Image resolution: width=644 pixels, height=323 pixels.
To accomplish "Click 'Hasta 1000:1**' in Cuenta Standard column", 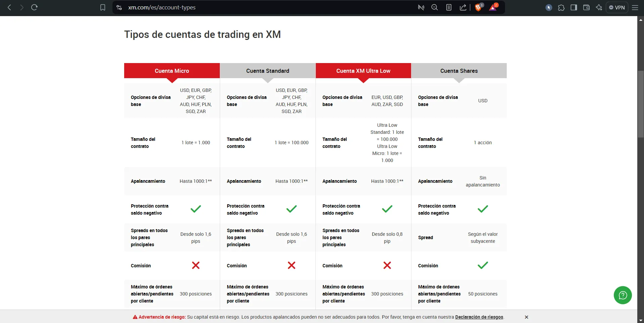I will (x=292, y=181).
